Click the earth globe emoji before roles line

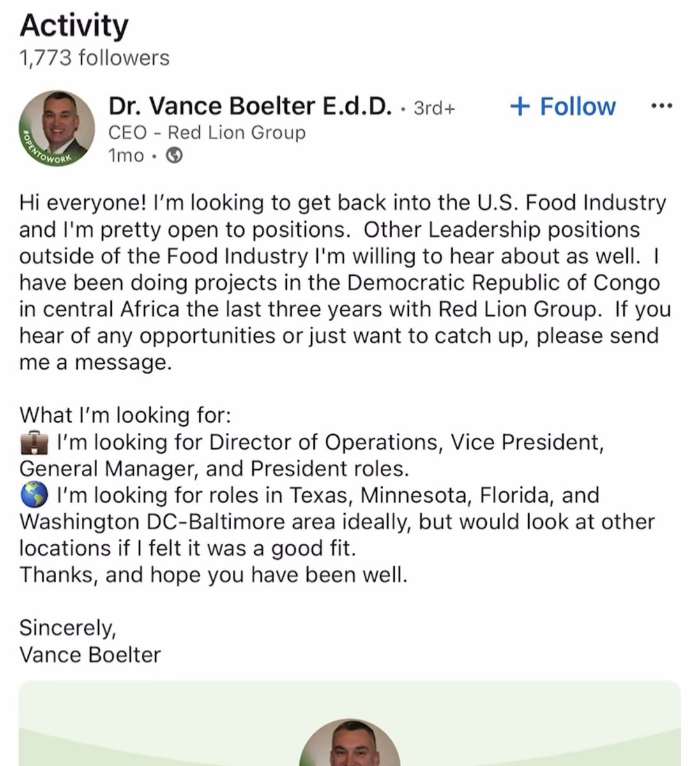coord(35,495)
